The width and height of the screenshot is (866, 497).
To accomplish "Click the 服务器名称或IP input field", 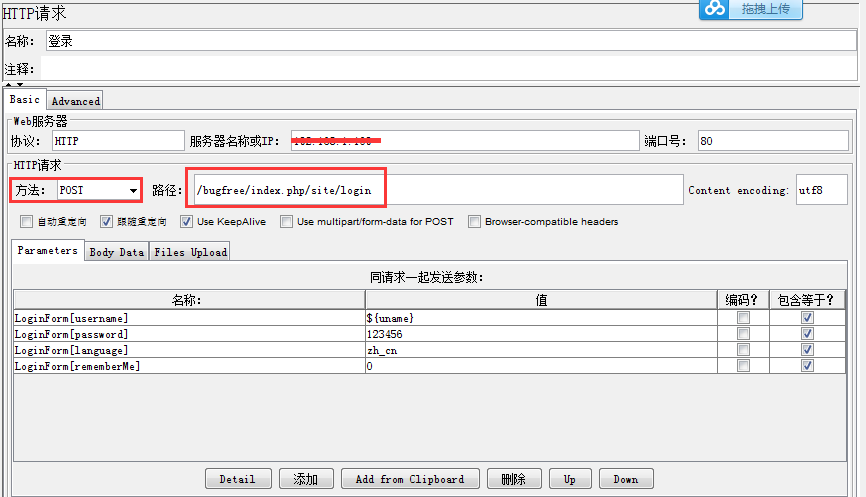I will point(465,141).
